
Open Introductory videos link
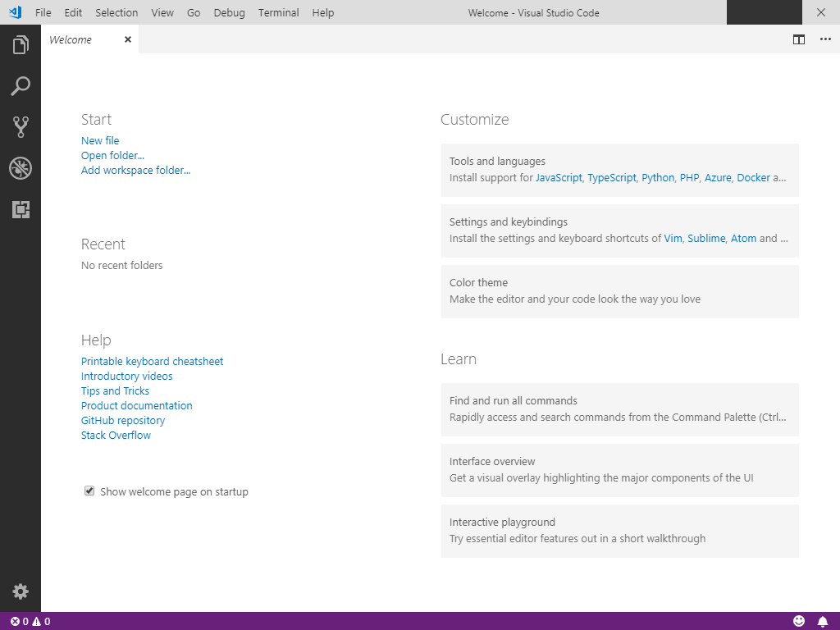point(126,376)
